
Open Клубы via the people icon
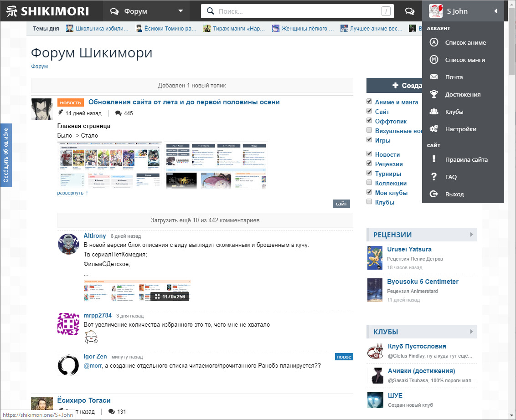coord(434,112)
